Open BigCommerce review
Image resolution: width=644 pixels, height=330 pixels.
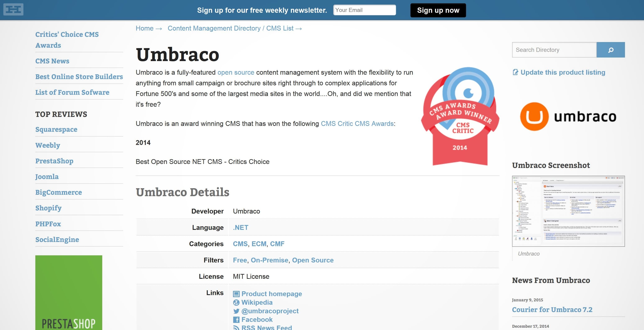pos(59,192)
